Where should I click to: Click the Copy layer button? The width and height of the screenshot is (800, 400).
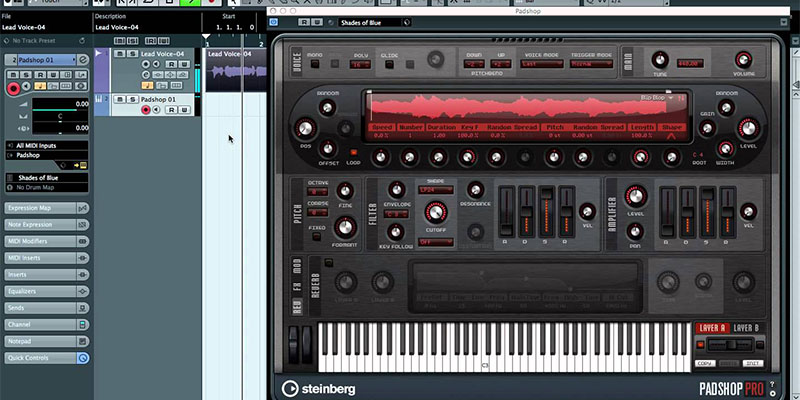point(705,363)
